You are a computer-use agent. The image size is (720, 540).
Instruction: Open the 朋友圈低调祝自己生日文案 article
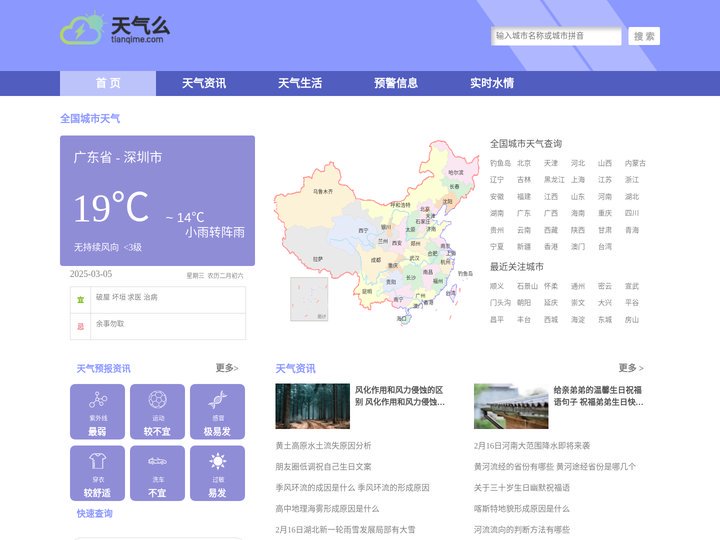[323, 467]
